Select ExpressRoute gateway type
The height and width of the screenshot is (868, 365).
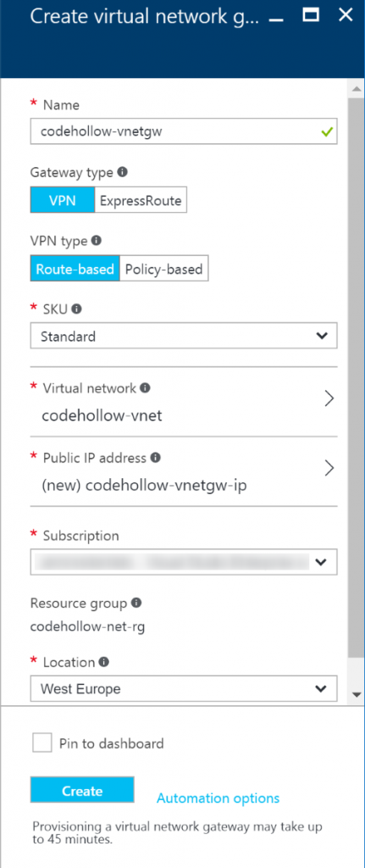141,200
